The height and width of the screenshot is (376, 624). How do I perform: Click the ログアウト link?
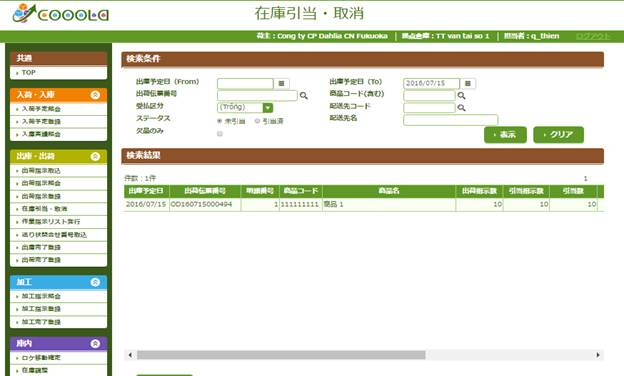pyautogui.click(x=593, y=36)
